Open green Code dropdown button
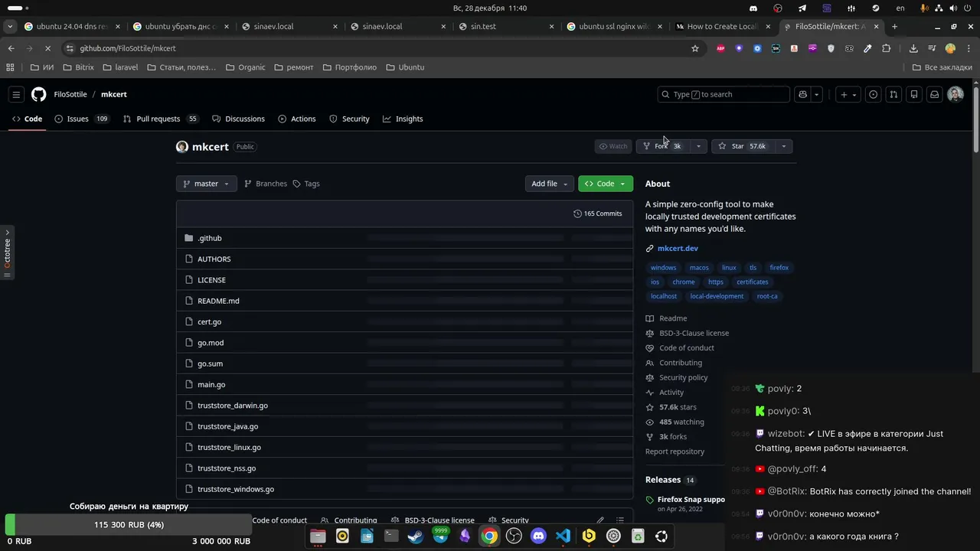980x551 pixels. coord(606,184)
